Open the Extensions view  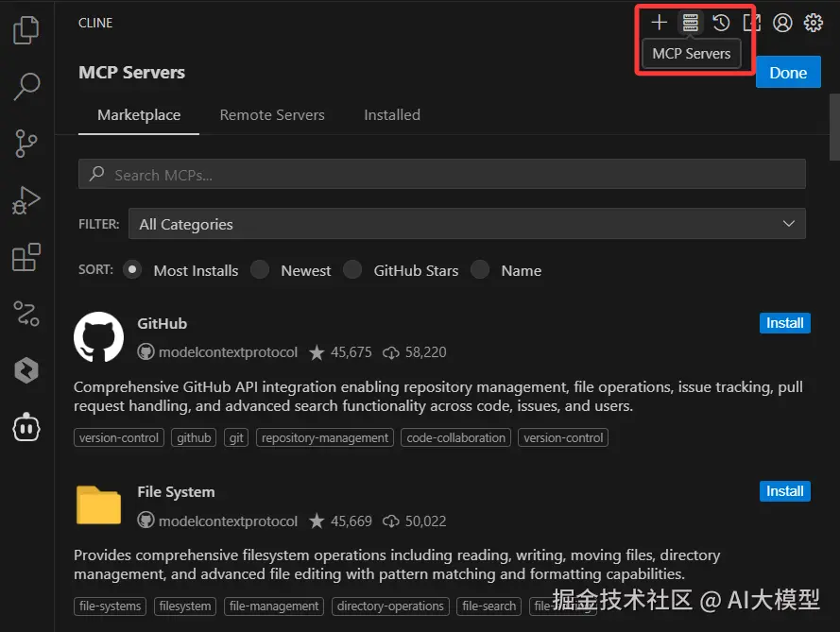[26, 257]
